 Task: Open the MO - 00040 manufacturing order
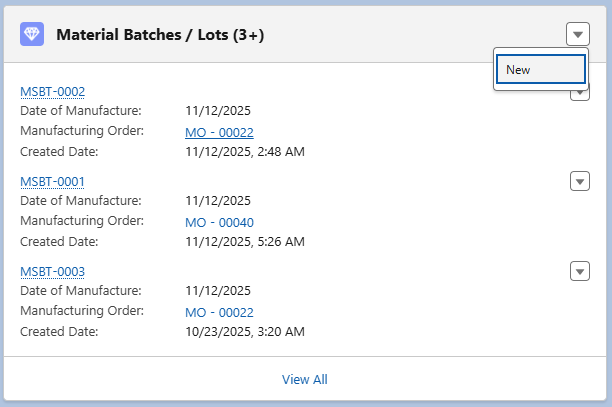[219, 222]
